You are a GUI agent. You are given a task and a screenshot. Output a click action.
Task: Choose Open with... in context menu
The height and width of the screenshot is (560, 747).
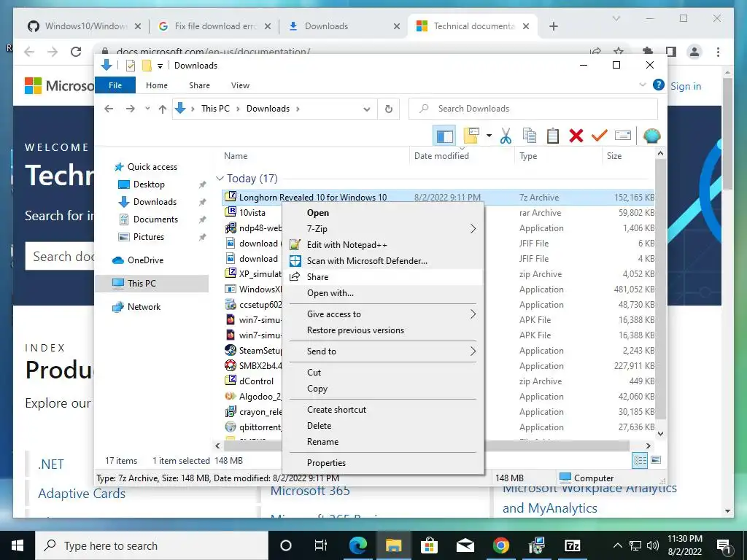pos(384,293)
